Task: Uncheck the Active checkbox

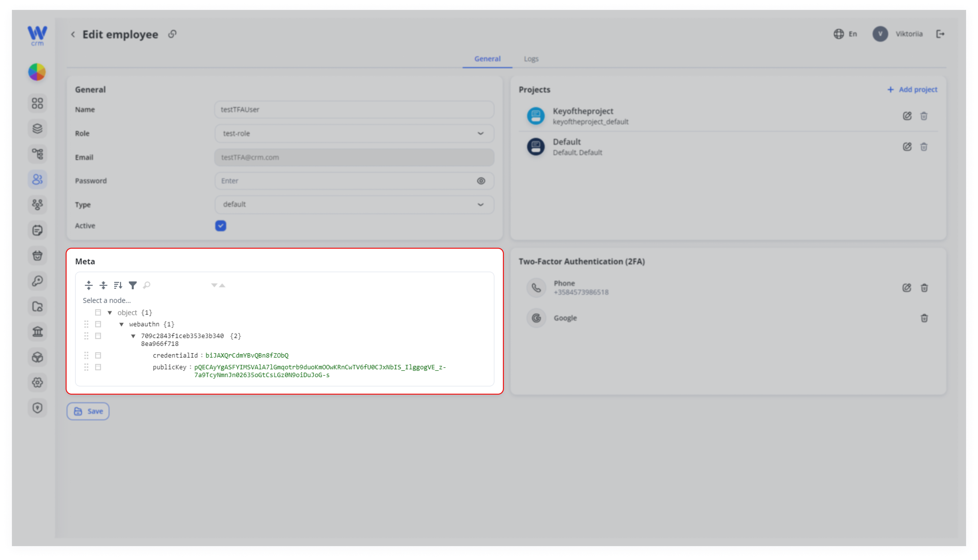Action: 221,226
